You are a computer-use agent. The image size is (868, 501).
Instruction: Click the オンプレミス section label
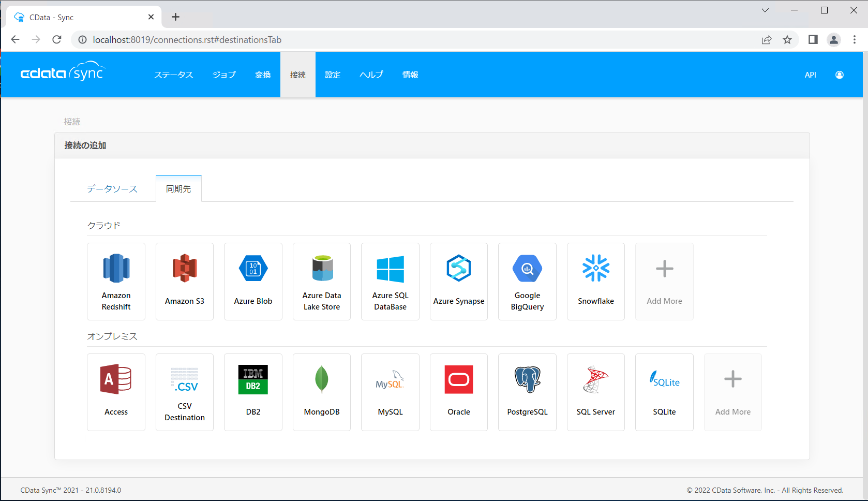112,336
